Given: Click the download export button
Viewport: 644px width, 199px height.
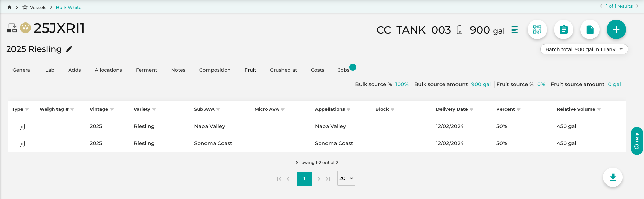Looking at the screenshot, I should pos(613,177).
